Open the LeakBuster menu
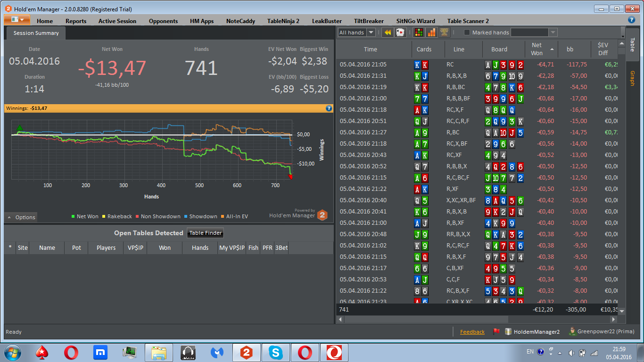This screenshot has width=644, height=362. (x=327, y=21)
